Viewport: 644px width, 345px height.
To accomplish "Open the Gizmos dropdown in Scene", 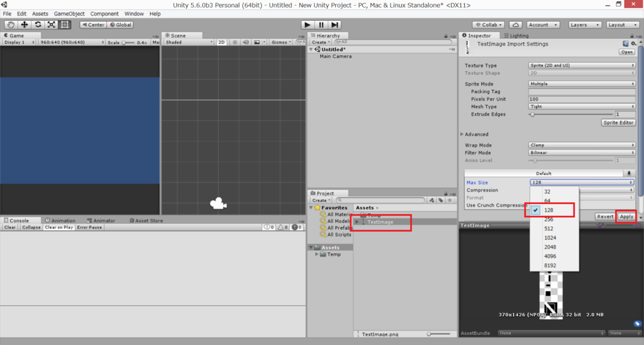I will [281, 42].
